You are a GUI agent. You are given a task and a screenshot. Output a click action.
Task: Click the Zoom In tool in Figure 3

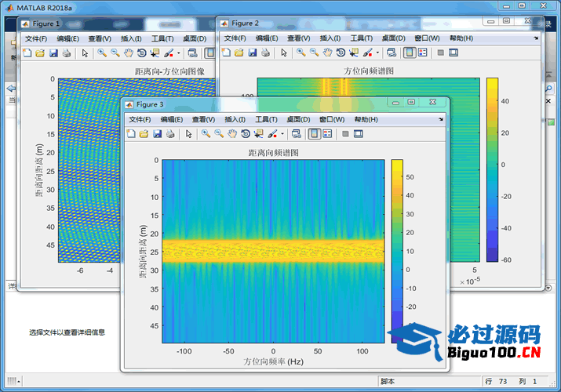tap(206, 134)
